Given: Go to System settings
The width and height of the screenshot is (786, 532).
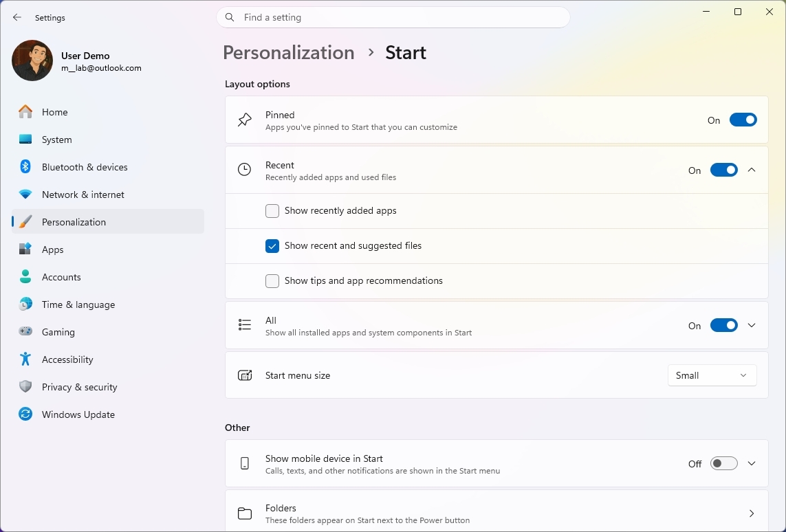Looking at the screenshot, I should pos(108,140).
